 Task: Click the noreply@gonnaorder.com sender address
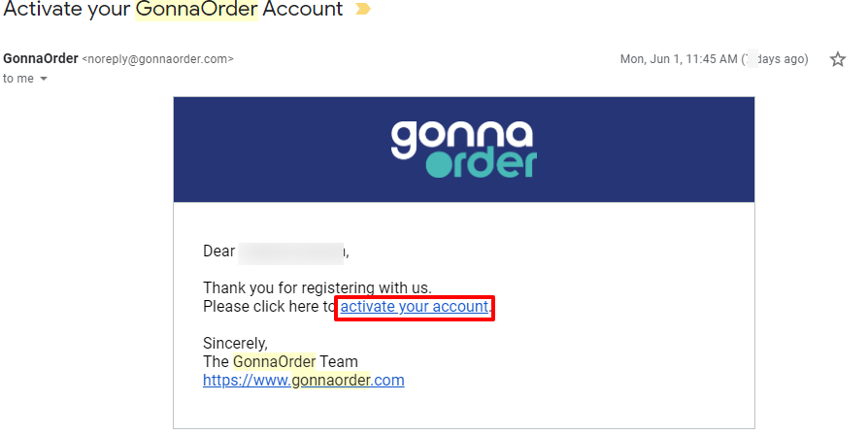157,59
